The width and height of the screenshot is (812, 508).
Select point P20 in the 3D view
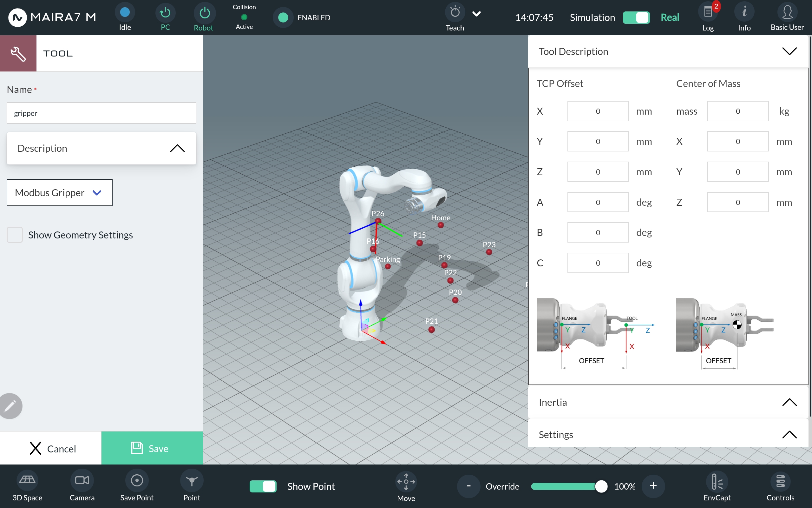pos(455,300)
